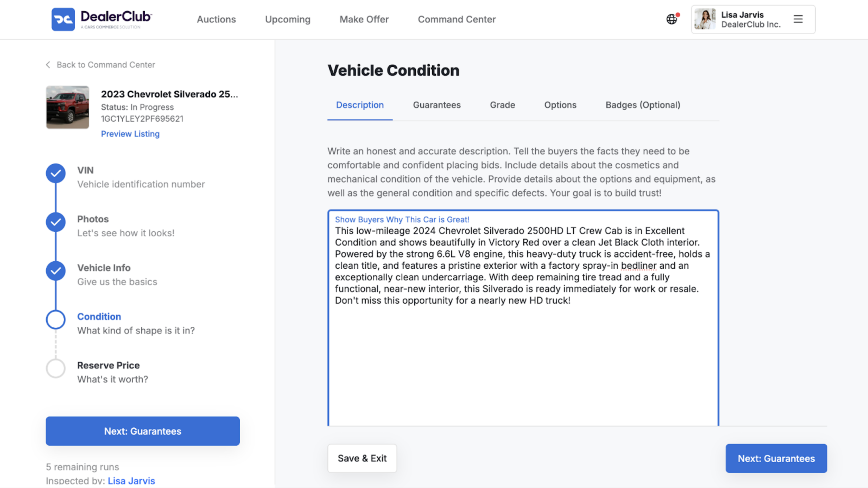The width and height of the screenshot is (868, 488).
Task: Select the Vehicle Info step checkmark
Action: tap(56, 271)
